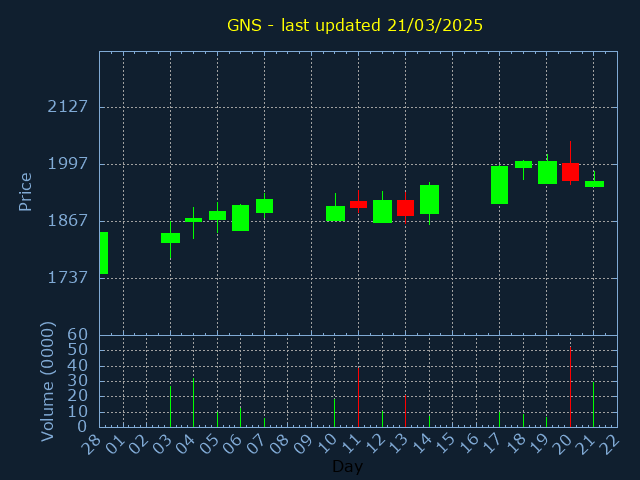This screenshot has height=480, width=640.
Task: Click the green volume bar for day 06
Action: point(240,417)
